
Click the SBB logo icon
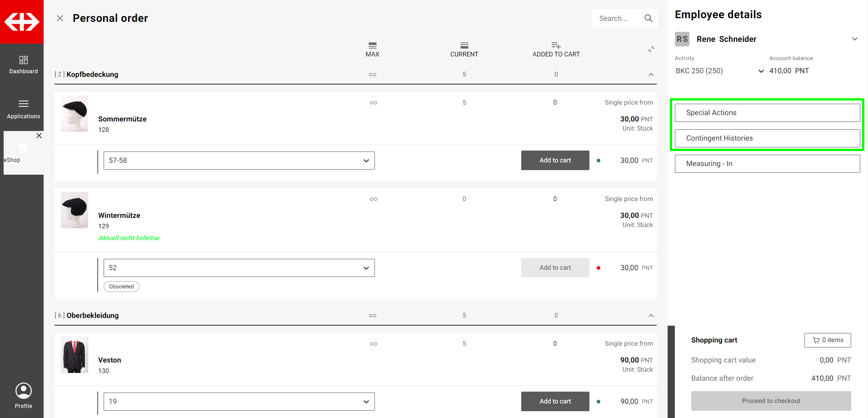pos(22,21)
